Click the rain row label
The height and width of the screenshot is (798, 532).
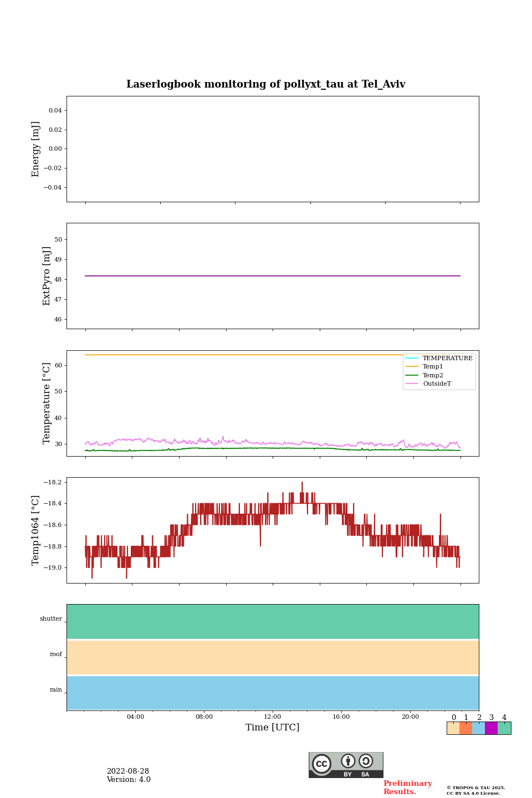click(x=56, y=690)
